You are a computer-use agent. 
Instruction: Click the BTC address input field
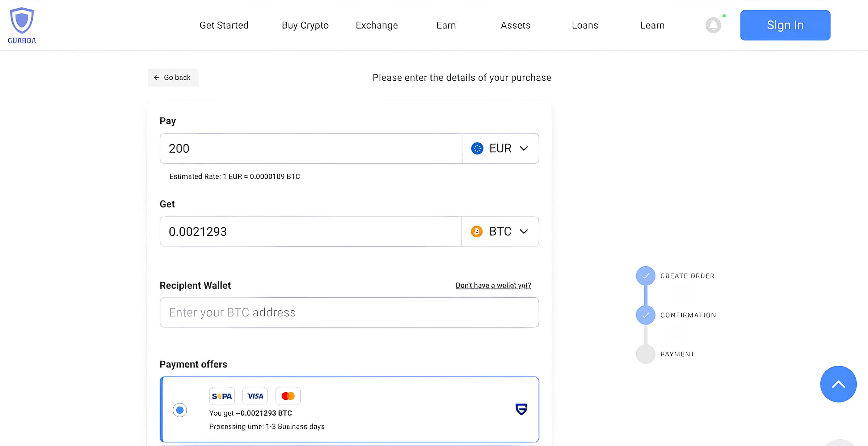[x=349, y=313]
